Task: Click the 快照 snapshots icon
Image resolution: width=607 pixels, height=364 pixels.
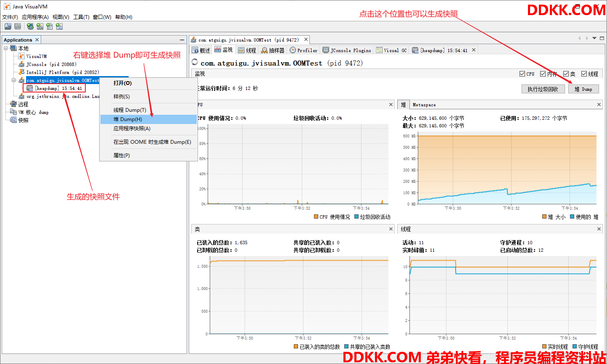Action: 13,120
